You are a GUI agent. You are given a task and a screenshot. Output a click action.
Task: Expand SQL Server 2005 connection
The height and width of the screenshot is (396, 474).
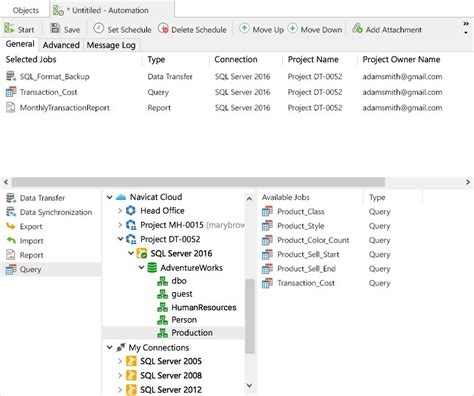coord(120,361)
